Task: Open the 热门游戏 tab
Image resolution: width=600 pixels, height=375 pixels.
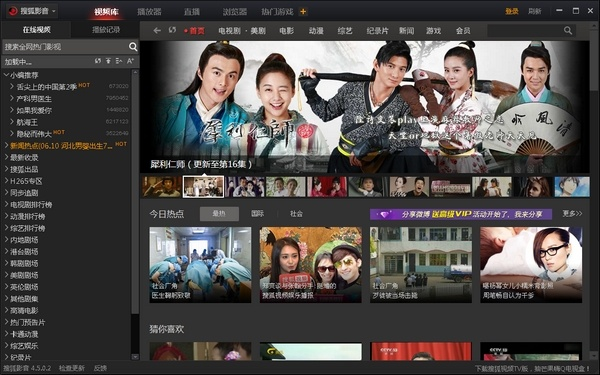Action: pyautogui.click(x=277, y=11)
